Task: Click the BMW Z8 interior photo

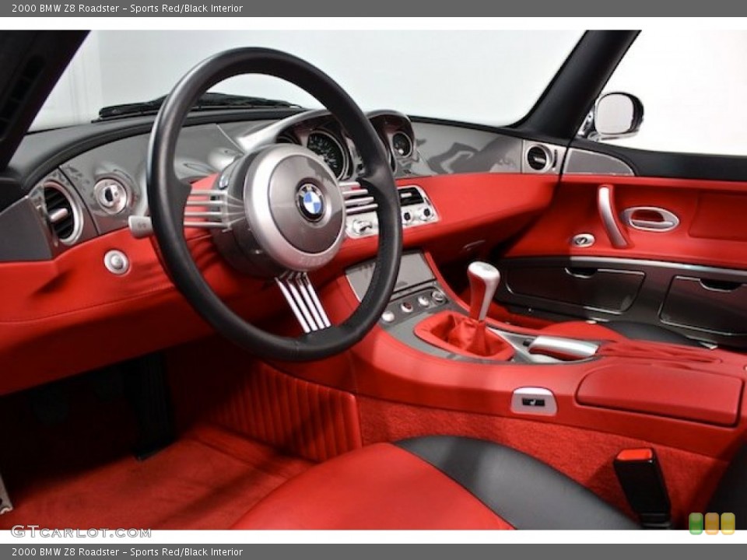Action: point(373,280)
